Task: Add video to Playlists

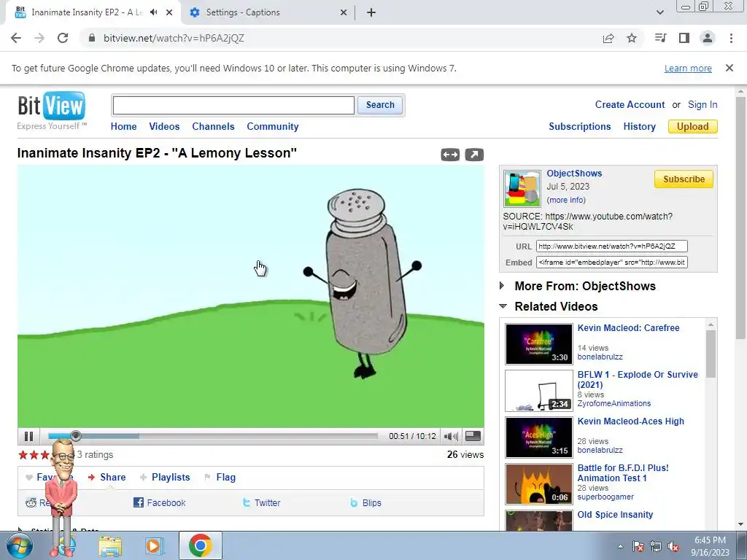Action: 165,477
